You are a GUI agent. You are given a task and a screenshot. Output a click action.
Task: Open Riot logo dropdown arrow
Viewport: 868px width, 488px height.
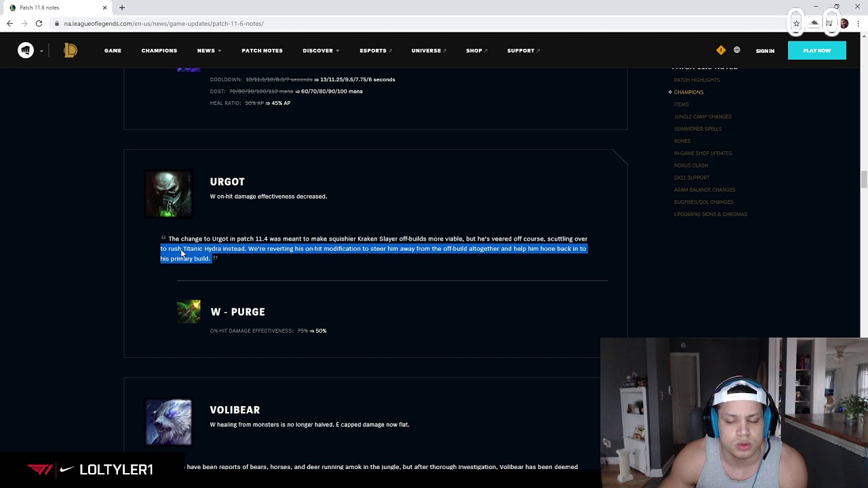click(x=41, y=51)
